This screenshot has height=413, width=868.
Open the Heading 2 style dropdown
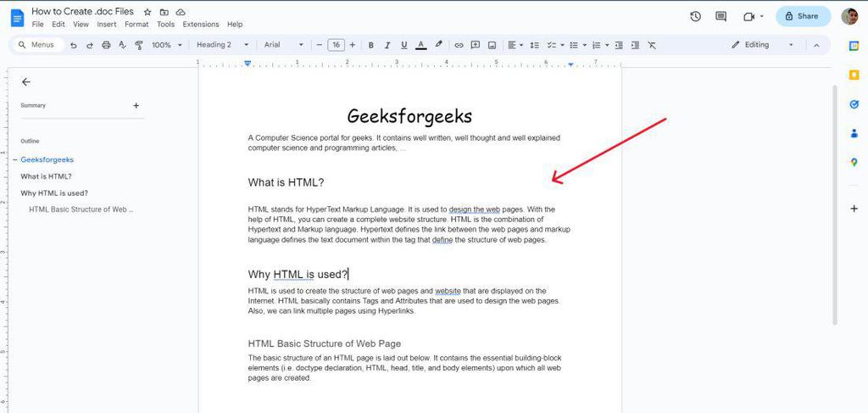tap(223, 46)
